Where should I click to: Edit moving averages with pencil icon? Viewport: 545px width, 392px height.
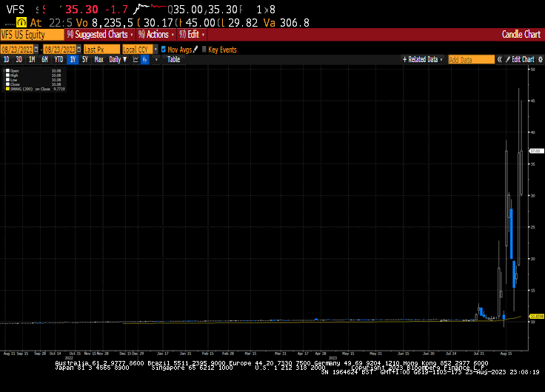[195, 50]
